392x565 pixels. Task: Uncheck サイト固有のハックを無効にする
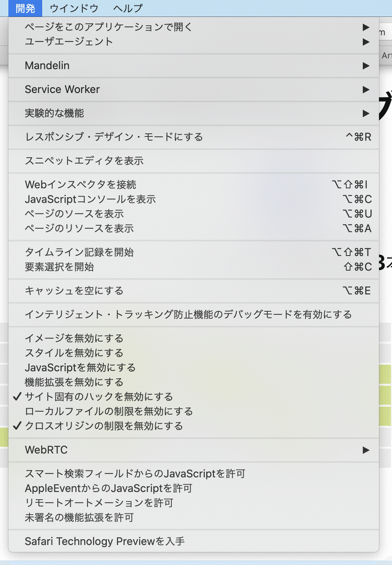194,397
